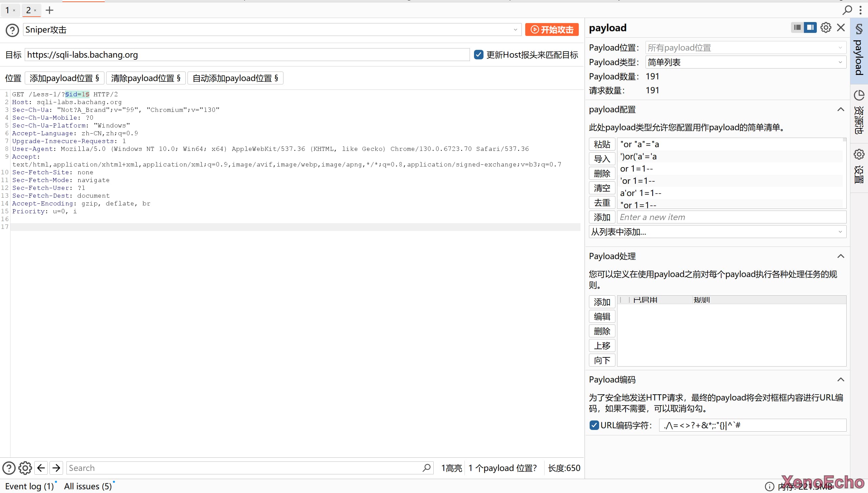Uncheck the URL-encode characters checkbox
The height and width of the screenshot is (493, 868).
(x=594, y=425)
